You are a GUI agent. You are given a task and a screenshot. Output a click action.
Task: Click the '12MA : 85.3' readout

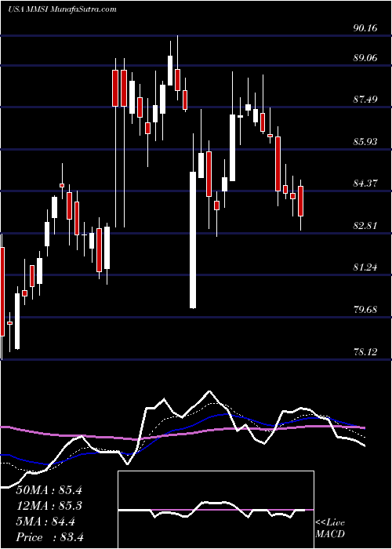pos(49,506)
